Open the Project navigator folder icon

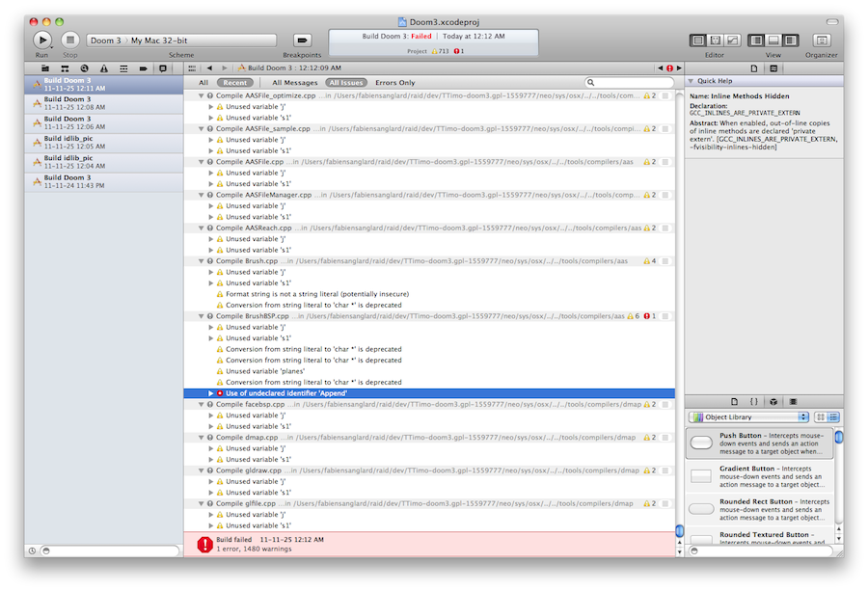point(45,68)
